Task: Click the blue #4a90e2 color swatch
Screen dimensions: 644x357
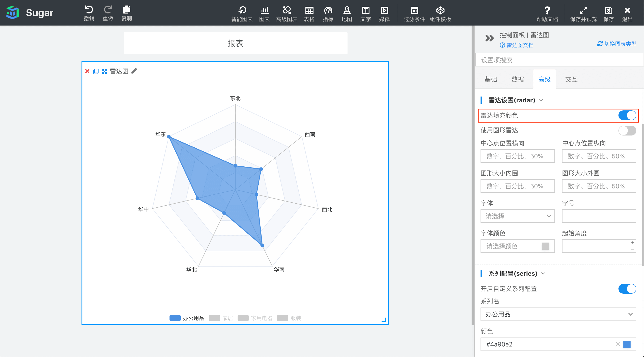Action: click(x=627, y=344)
